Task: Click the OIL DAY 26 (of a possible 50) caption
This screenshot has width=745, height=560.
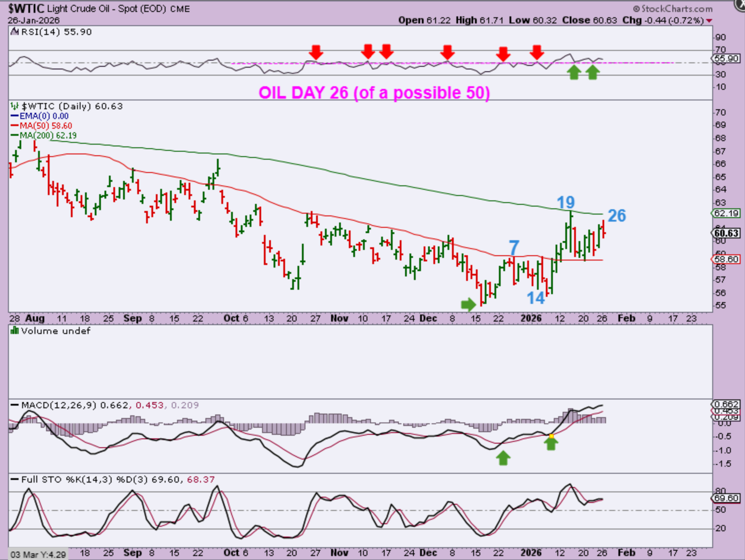Action: pyautogui.click(x=374, y=93)
